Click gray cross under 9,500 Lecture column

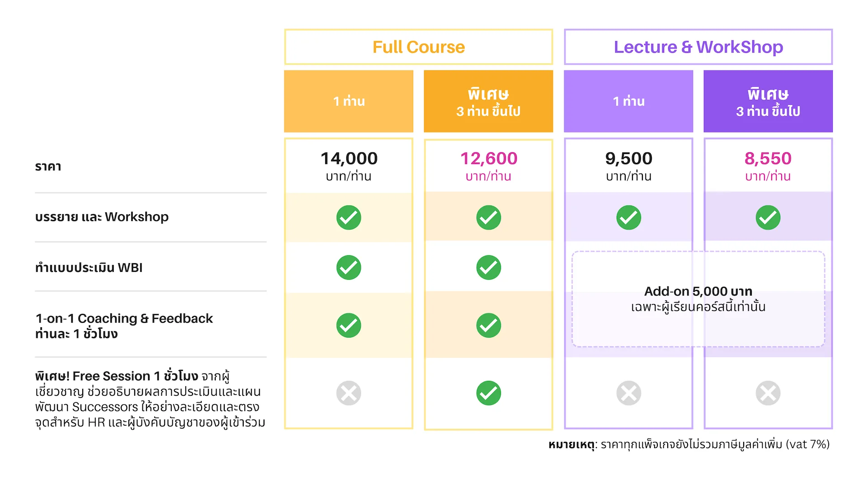pos(629,393)
